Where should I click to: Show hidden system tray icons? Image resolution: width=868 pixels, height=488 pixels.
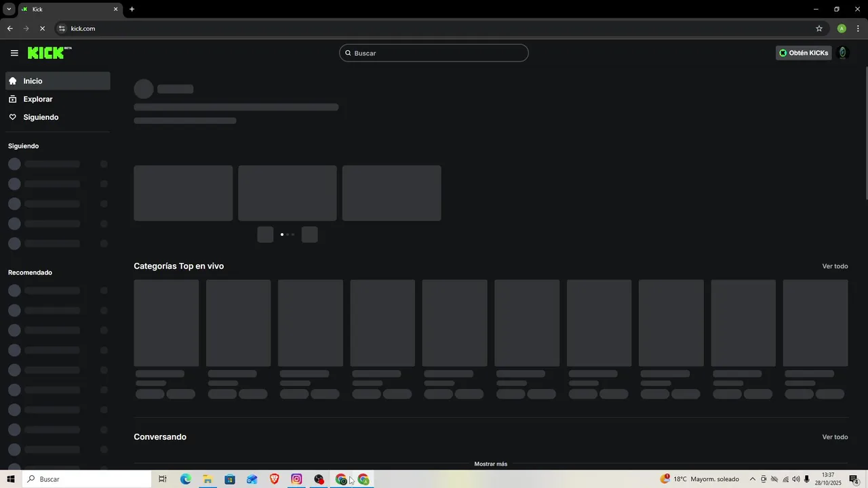(x=752, y=479)
